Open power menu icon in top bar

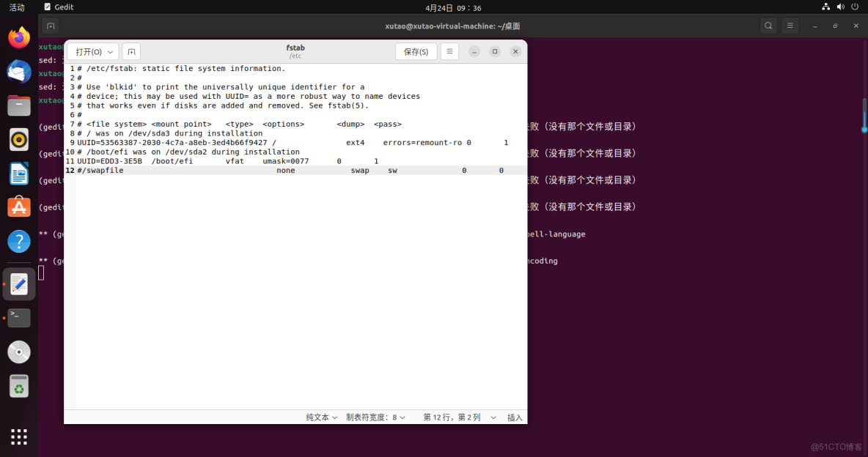(855, 7)
